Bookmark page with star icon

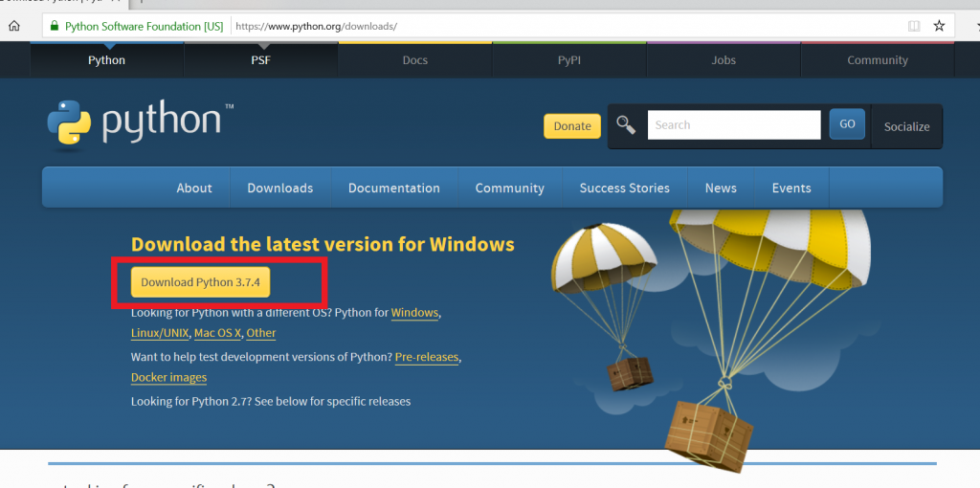pyautogui.click(x=939, y=26)
